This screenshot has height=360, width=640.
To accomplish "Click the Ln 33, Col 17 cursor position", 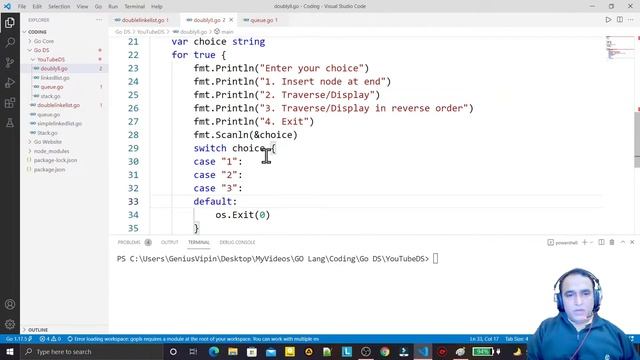I will [484, 339].
